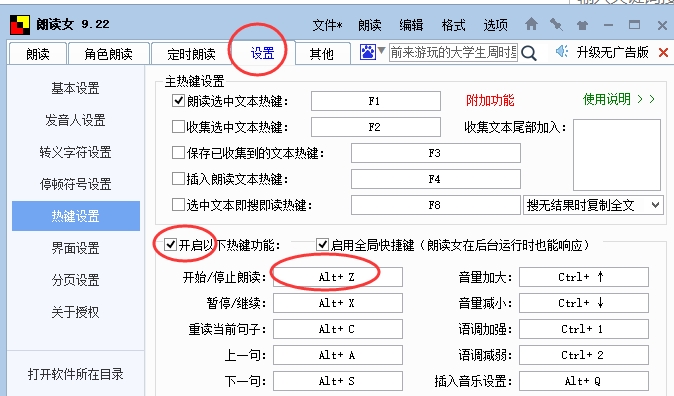Click the home icon in title bar

point(531,24)
